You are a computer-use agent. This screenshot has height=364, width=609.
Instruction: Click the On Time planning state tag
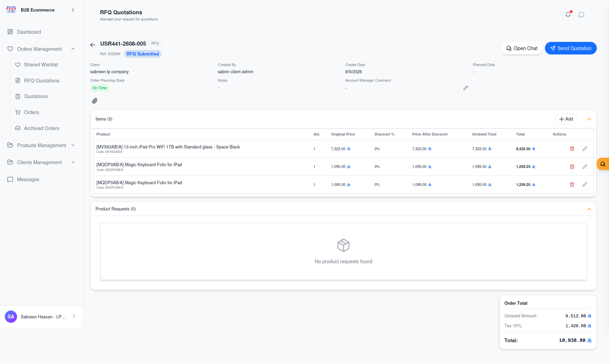click(x=100, y=88)
